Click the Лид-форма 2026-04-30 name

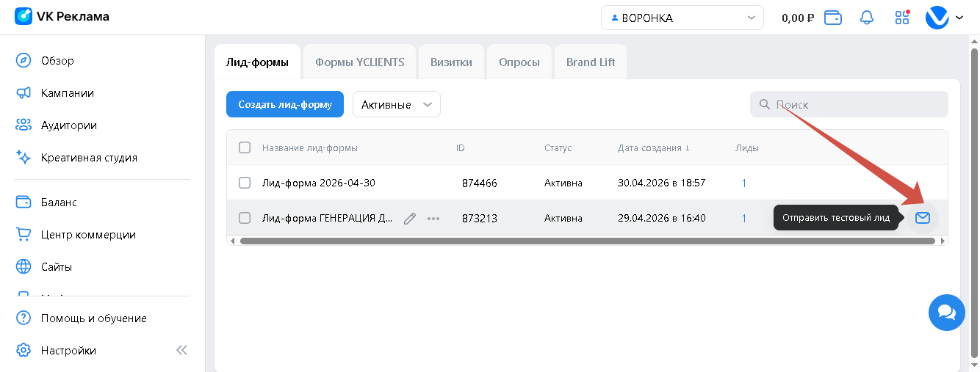(319, 183)
